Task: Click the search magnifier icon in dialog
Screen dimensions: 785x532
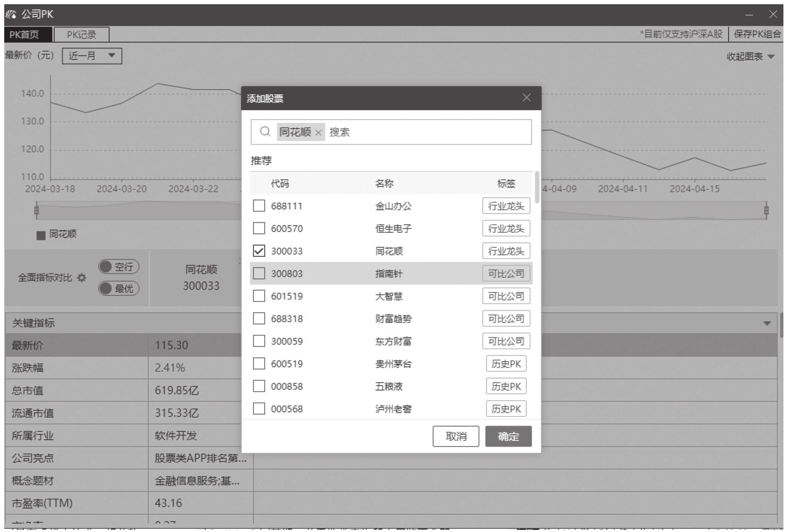Action: [265, 131]
